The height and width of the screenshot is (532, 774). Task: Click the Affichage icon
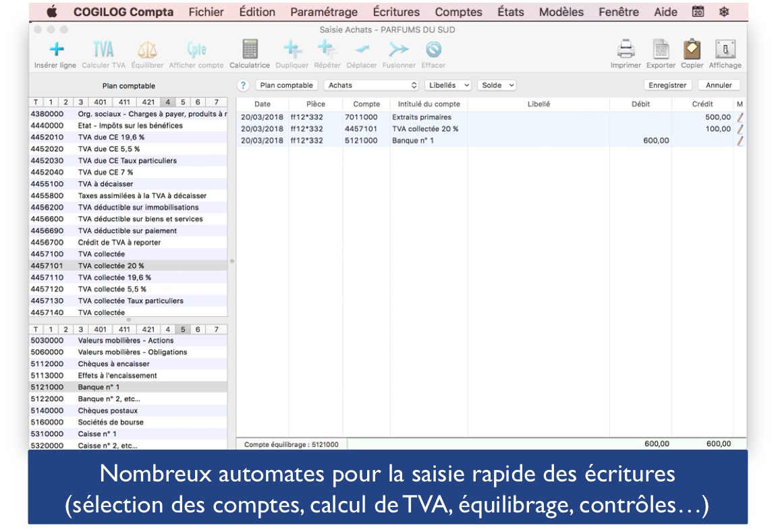725,49
